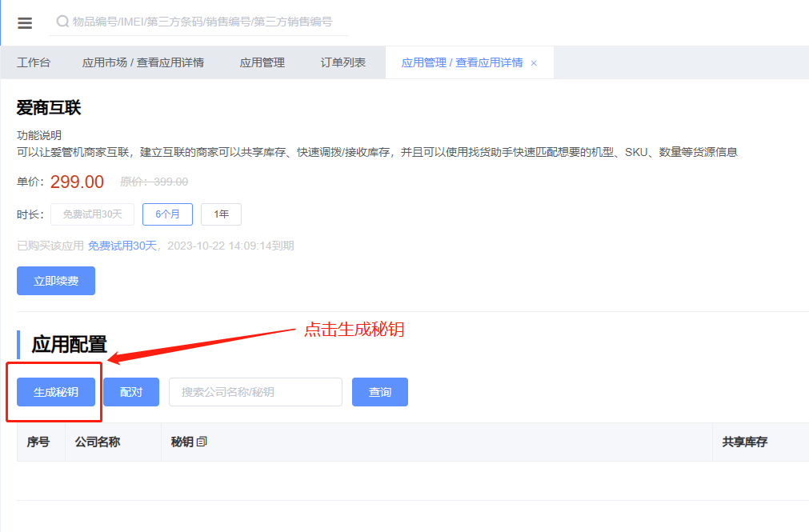Screen dimensions: 809x532
Task: Click the magnifier icon in top search bar
Action: (62, 22)
